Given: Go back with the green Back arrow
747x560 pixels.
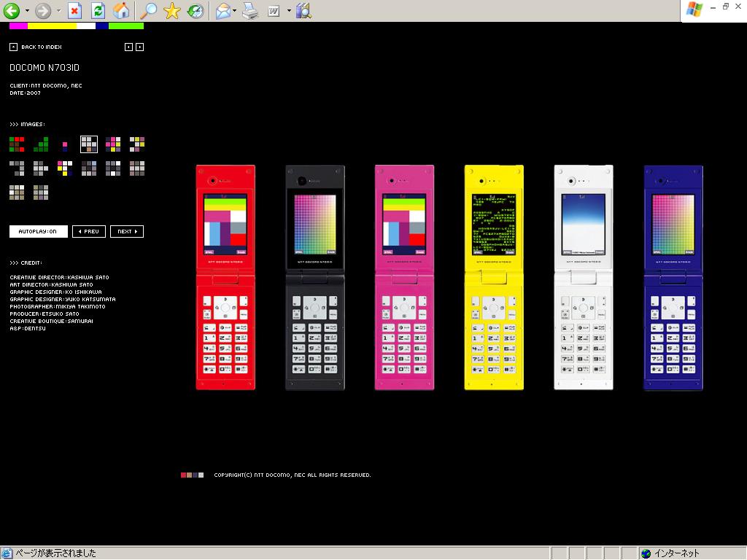Looking at the screenshot, I should pyautogui.click(x=12, y=10).
